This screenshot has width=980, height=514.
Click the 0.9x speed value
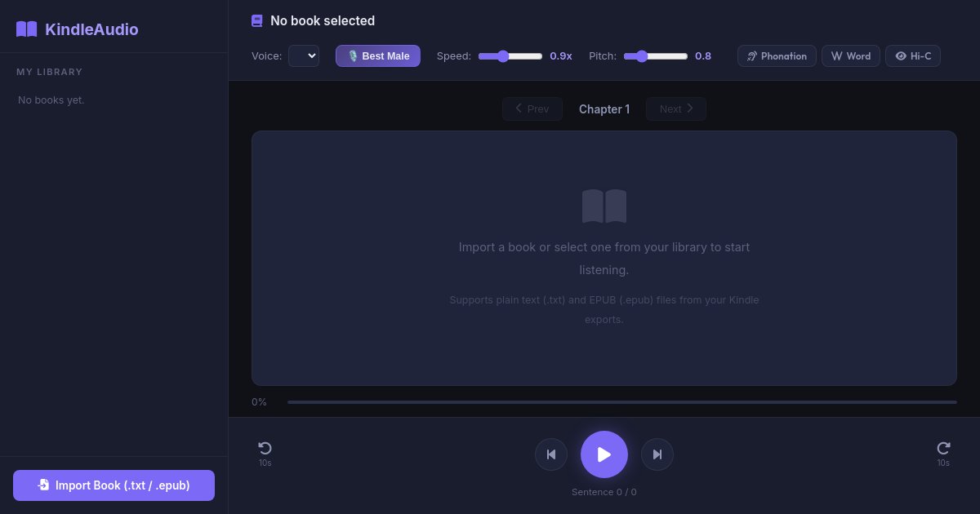pyautogui.click(x=561, y=56)
